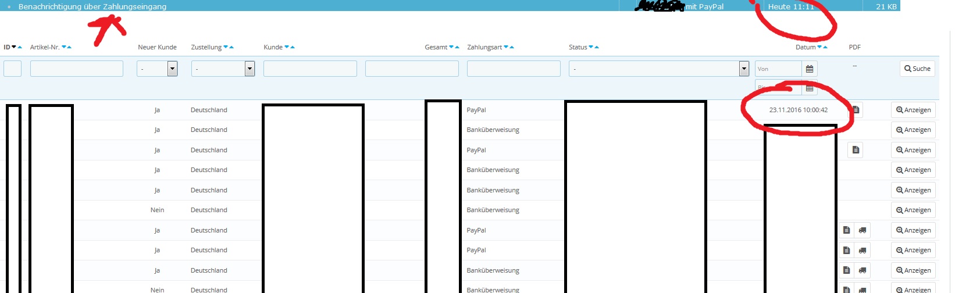The height and width of the screenshot is (293, 980).
Task: Click the ID column header
Action: tap(7, 47)
